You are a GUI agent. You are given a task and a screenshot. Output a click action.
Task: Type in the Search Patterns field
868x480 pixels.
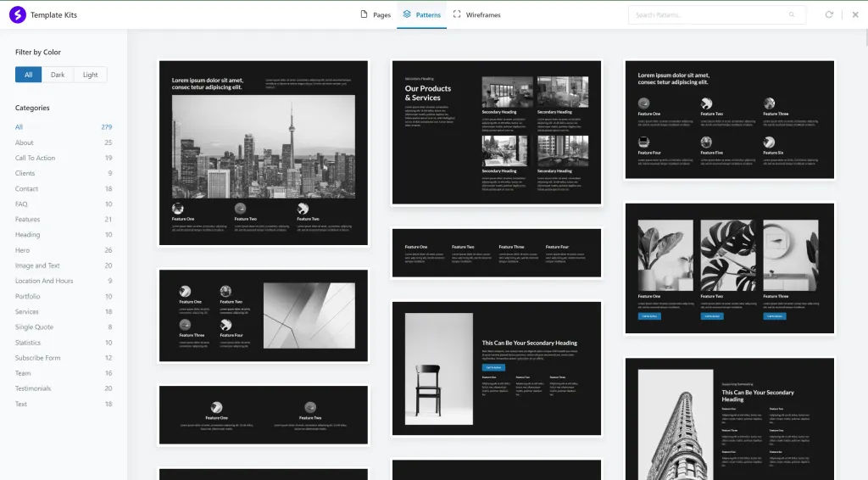(708, 14)
